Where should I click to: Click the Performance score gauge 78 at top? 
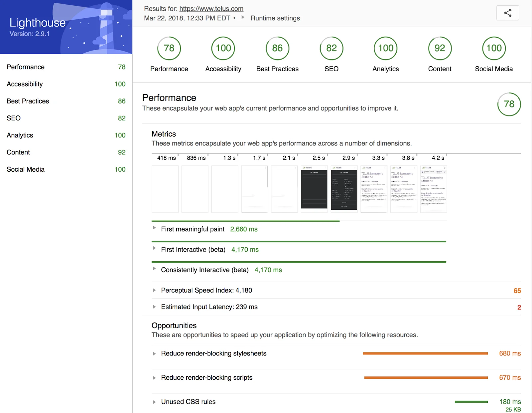click(x=169, y=48)
